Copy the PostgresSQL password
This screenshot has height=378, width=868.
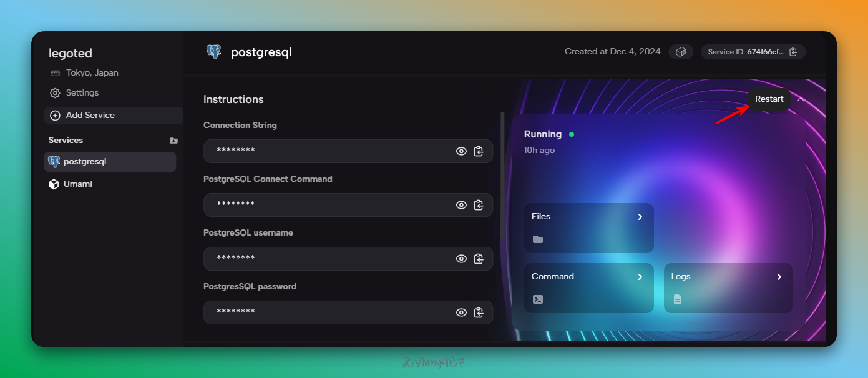479,312
